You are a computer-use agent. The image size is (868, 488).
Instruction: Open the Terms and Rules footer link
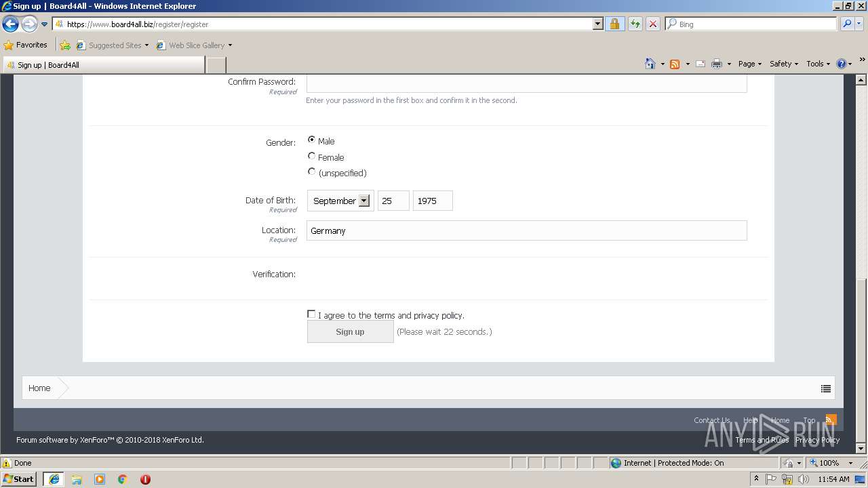click(x=762, y=440)
